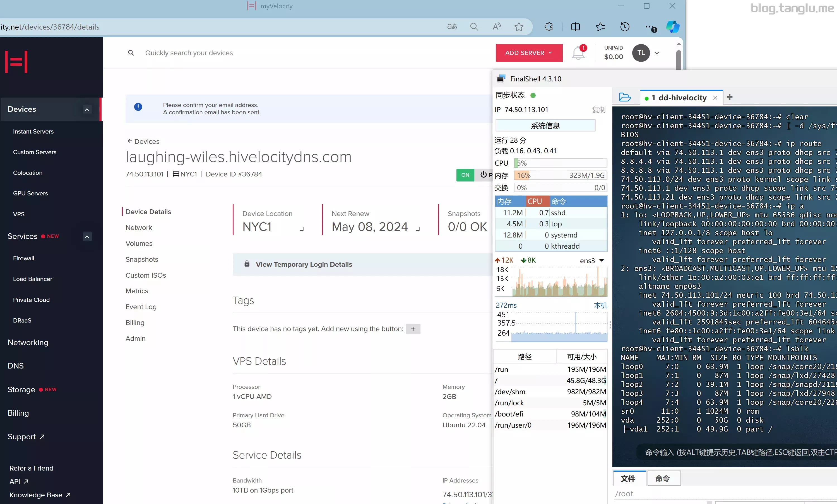837x504 pixels.
Task: Collapse the Services sidebar section
Action: [x=87, y=237]
